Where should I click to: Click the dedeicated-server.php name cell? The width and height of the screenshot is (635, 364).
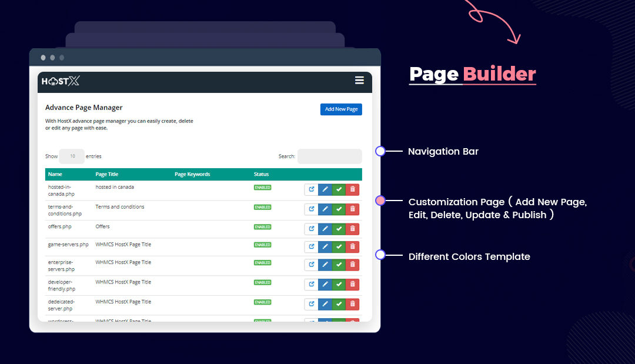(x=61, y=305)
